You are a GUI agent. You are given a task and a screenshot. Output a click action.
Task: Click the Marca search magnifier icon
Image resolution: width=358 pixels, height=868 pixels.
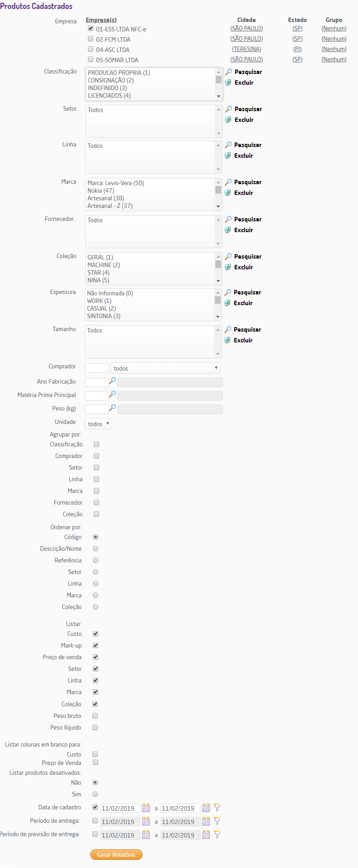pos(228,182)
